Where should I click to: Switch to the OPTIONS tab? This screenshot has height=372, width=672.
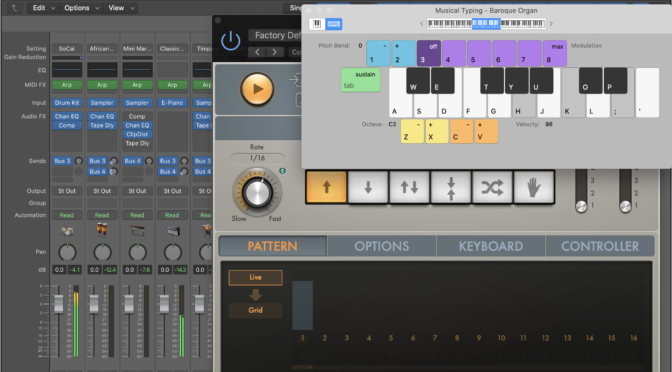381,246
